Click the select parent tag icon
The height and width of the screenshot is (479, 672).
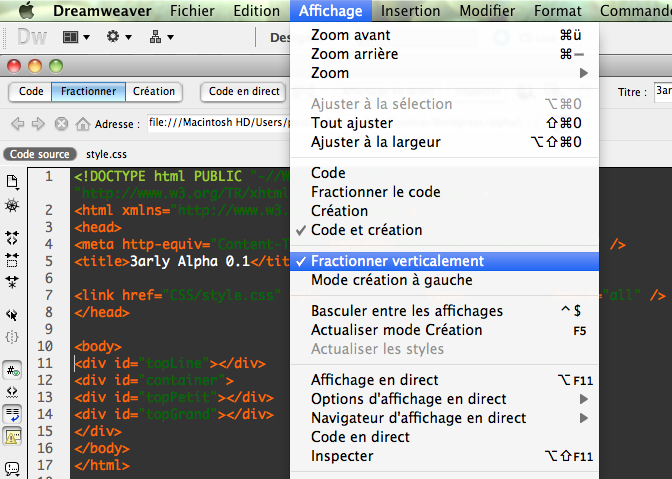(x=12, y=315)
